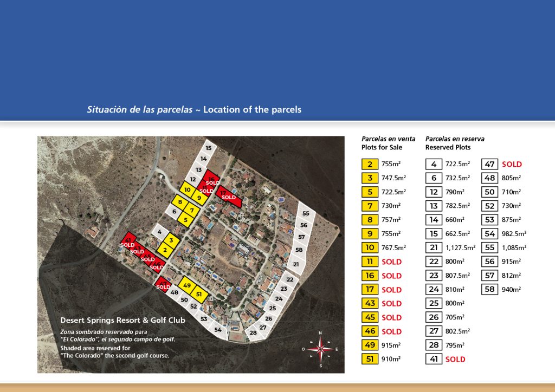This screenshot has width=555, height=392.
Task: Select white plot 15 on the aerial map
Action: coord(209,148)
